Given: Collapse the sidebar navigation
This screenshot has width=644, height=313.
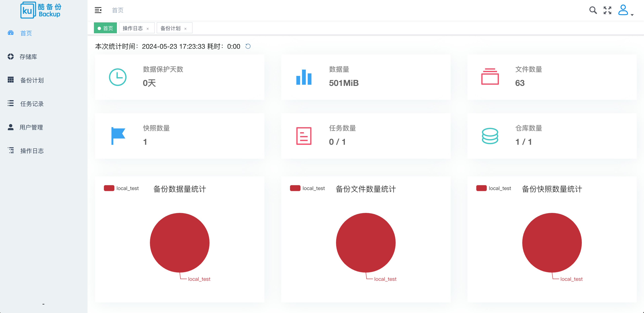Looking at the screenshot, I should click(98, 10).
